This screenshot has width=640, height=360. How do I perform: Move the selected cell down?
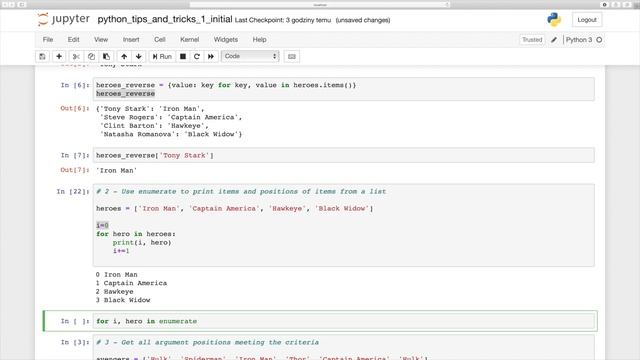pyautogui.click(x=139, y=56)
